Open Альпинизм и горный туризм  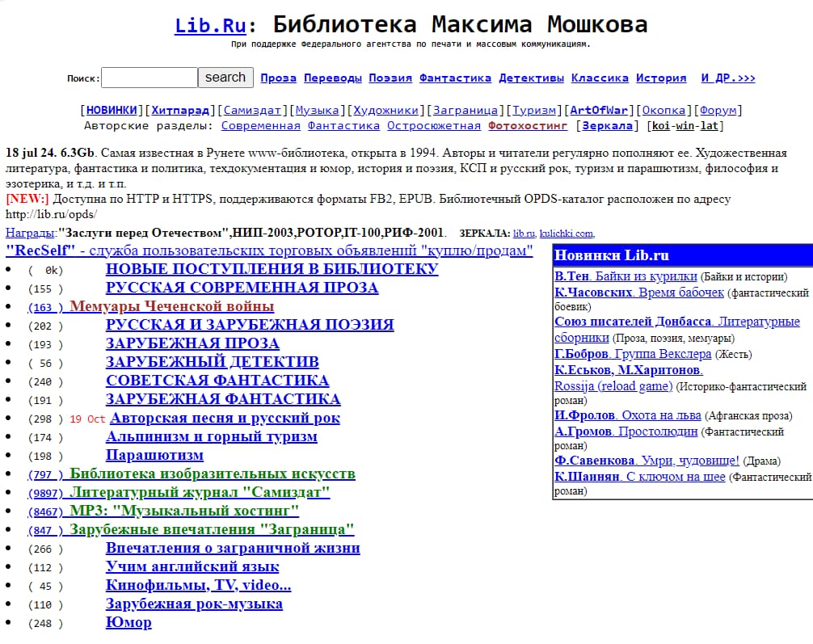tap(212, 437)
